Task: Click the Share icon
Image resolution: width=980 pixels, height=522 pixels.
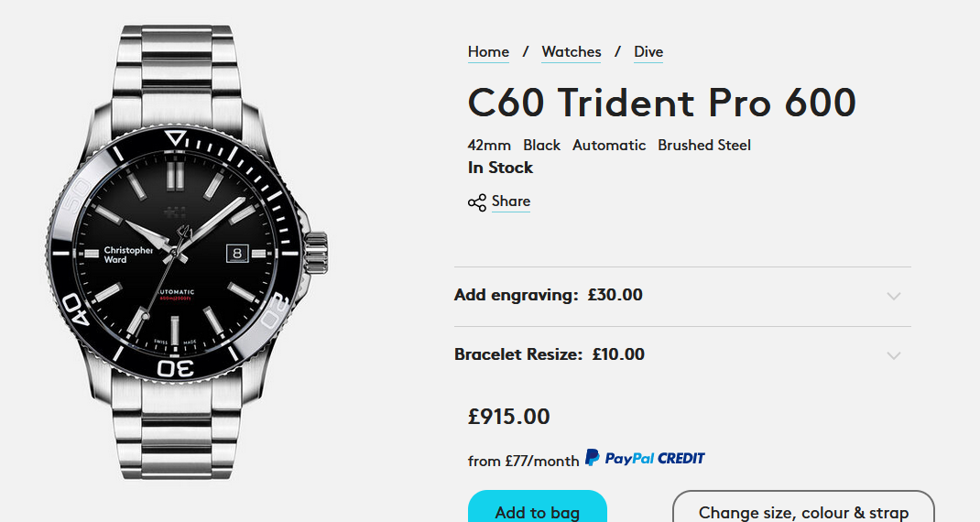Action: (476, 202)
